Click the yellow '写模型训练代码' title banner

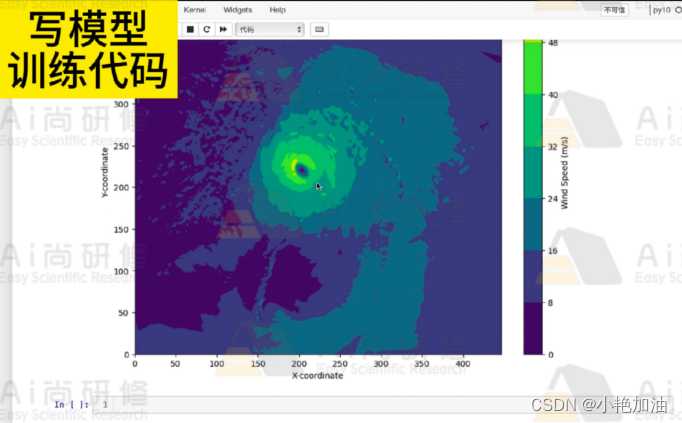(x=89, y=50)
